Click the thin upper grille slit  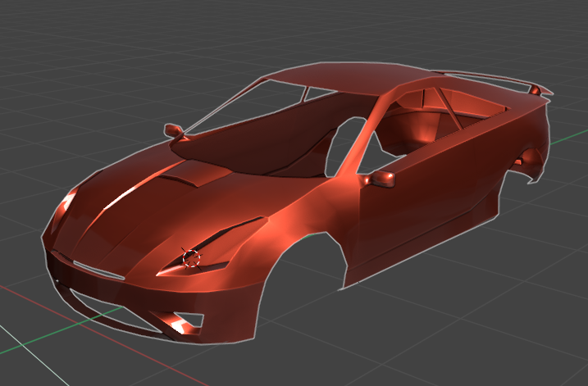[98, 270]
